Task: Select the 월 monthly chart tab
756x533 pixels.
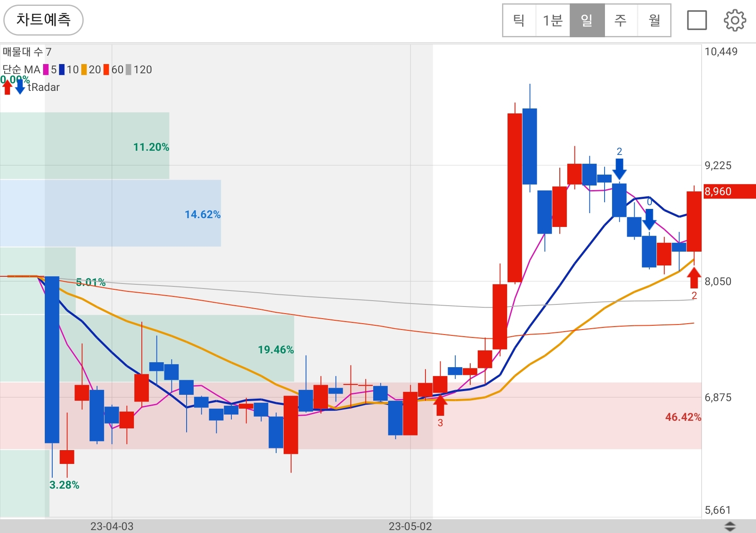Action: 654,20
